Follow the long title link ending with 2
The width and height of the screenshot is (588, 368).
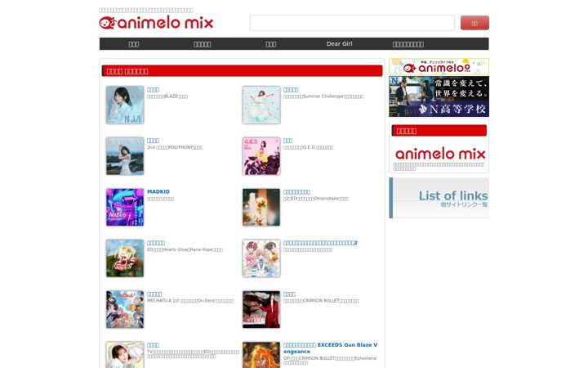point(320,243)
